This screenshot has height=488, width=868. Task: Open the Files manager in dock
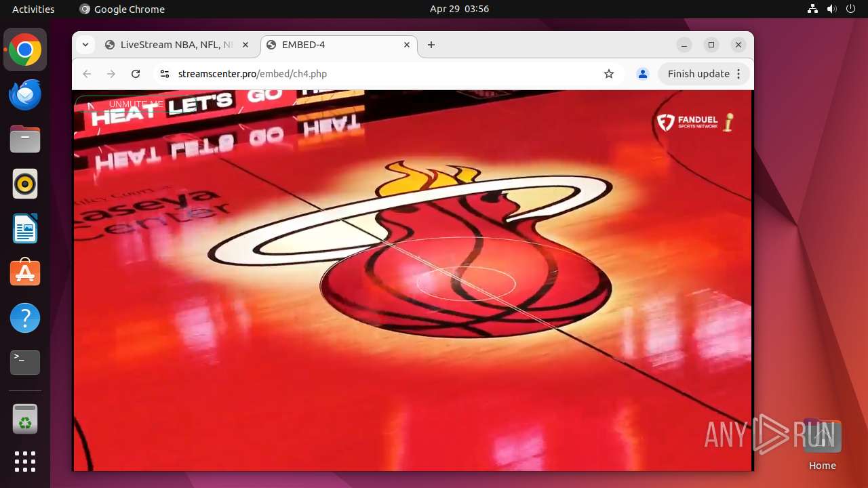(25, 140)
